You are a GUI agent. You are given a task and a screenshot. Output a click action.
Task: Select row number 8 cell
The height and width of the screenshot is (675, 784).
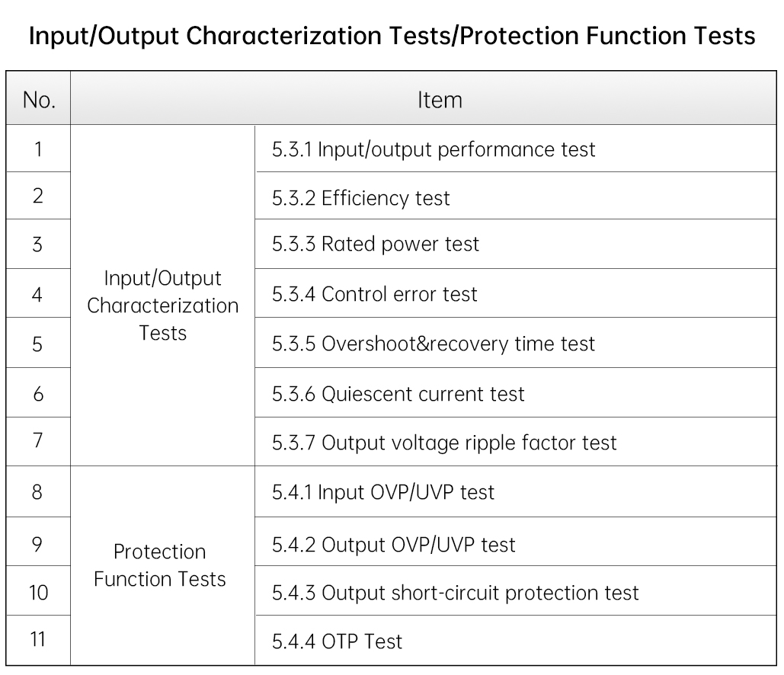point(38,491)
